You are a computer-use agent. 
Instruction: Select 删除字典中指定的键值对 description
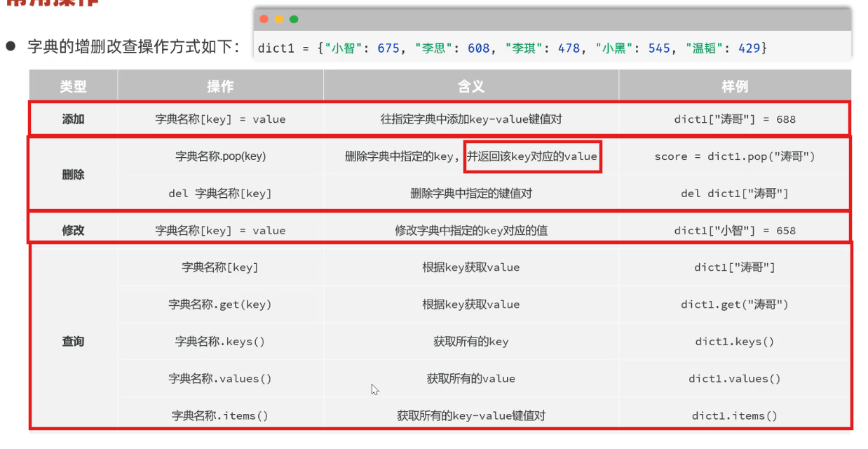click(471, 194)
